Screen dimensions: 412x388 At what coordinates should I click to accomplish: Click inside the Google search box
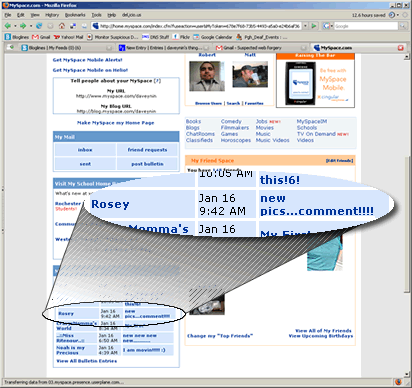[x=366, y=26]
